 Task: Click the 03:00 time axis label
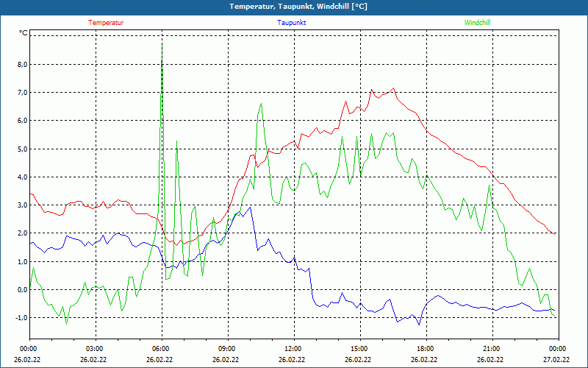96,349
